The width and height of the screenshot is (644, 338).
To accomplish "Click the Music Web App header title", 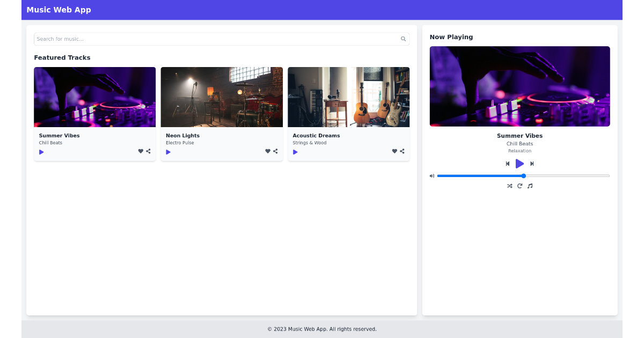I will [x=58, y=10].
